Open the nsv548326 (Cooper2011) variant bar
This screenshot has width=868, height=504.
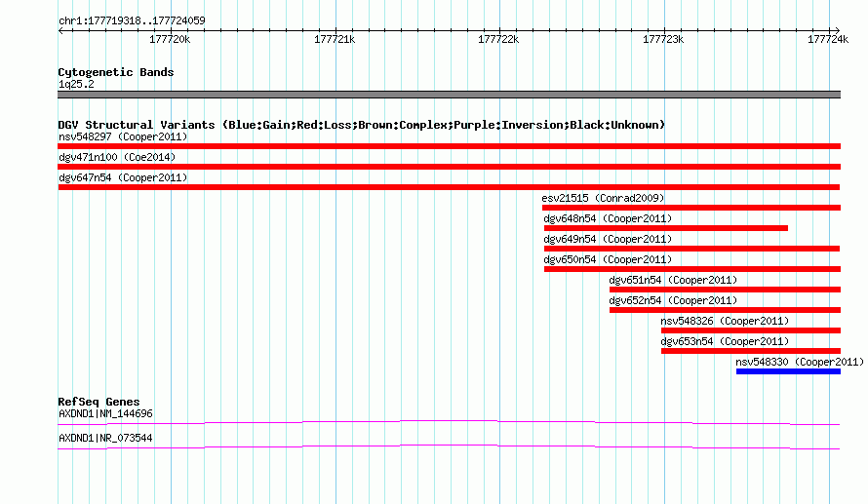click(x=751, y=330)
